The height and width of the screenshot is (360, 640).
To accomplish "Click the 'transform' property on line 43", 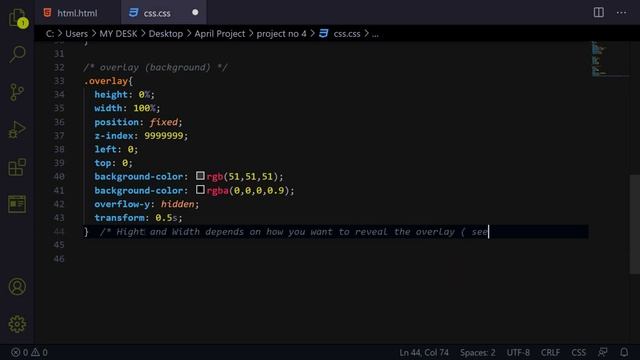I will click(119, 218).
